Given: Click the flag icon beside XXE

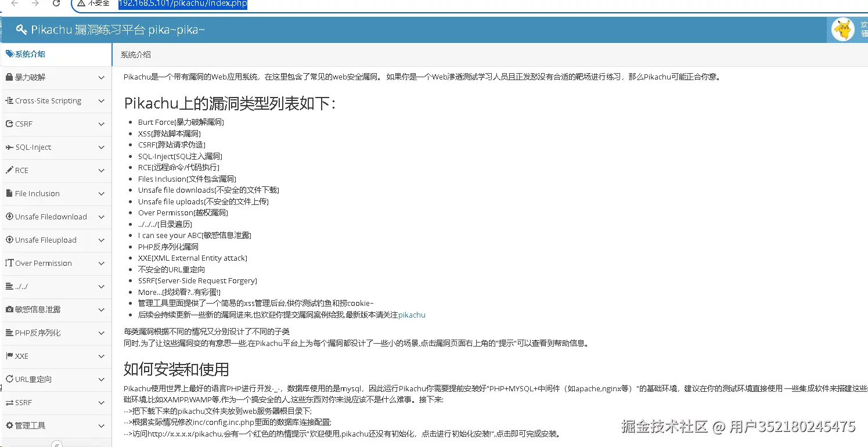Looking at the screenshot, I should click(x=9, y=356).
